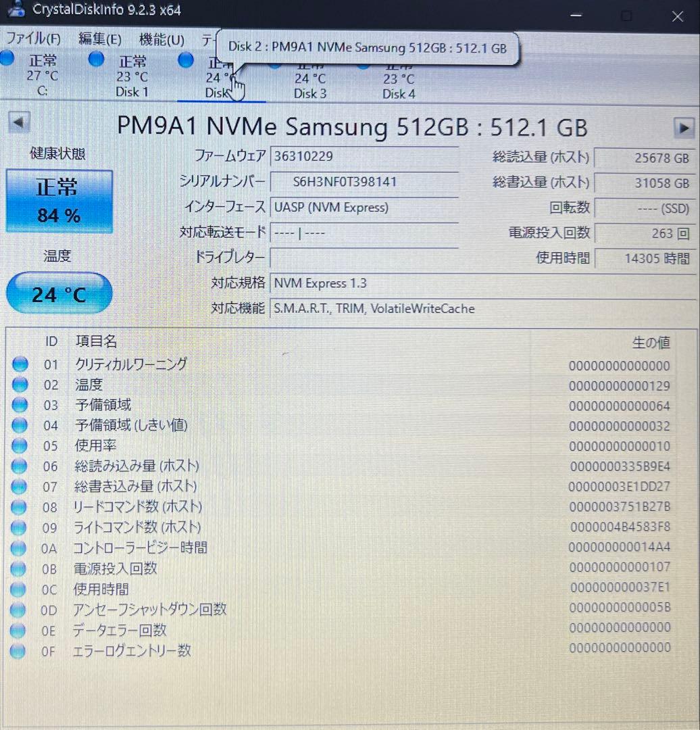Viewport: 700px width, 730px height.
Task: Click raw value 000003751B27B
Action: click(x=620, y=506)
